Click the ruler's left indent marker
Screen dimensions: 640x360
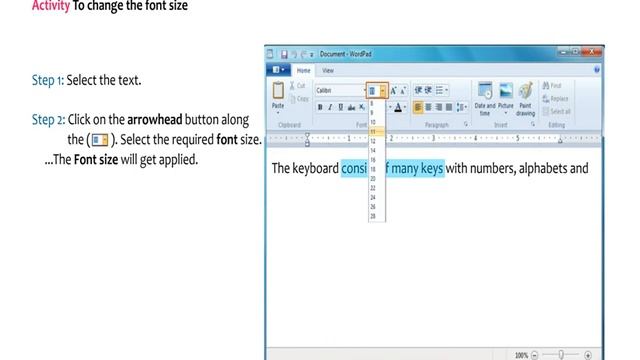[307, 139]
